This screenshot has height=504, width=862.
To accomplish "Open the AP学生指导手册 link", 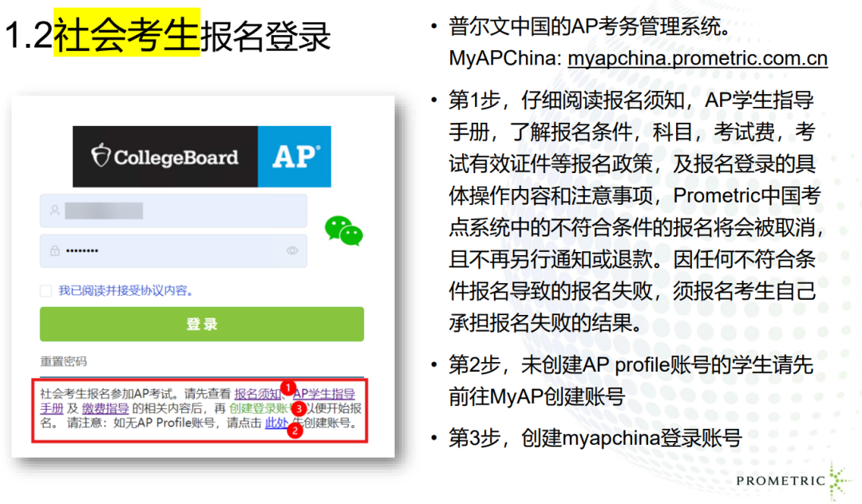I will click(x=323, y=393).
